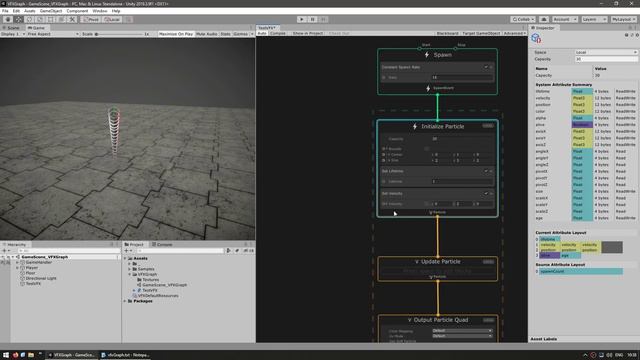Screen dimensions: 640x360
Task: Toggle Pivot handle position mode
Action: [x=91, y=19]
